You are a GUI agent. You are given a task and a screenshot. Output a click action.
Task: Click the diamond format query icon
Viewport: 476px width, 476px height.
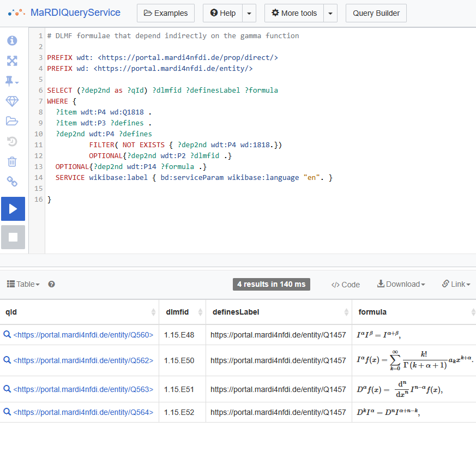[x=12, y=101]
